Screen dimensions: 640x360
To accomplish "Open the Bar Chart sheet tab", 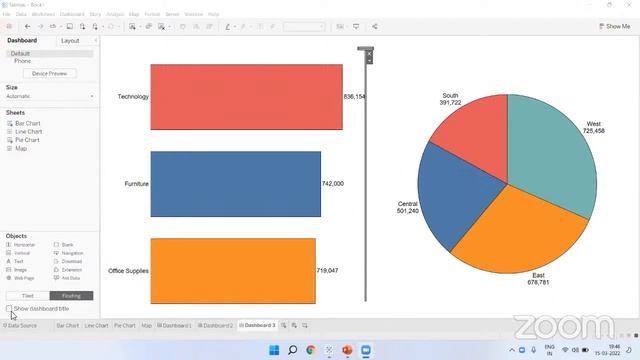I will (x=67, y=325).
